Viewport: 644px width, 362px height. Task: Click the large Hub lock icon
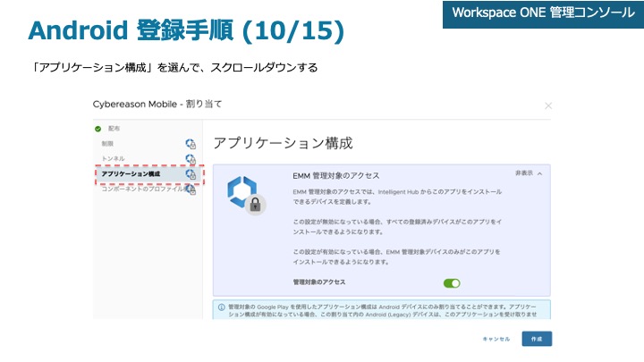(247, 195)
